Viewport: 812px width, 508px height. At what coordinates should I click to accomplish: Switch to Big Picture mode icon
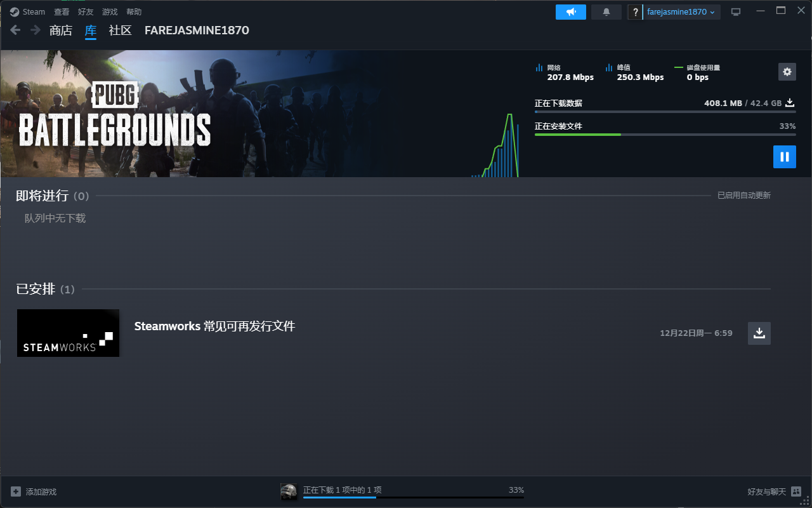pyautogui.click(x=736, y=12)
